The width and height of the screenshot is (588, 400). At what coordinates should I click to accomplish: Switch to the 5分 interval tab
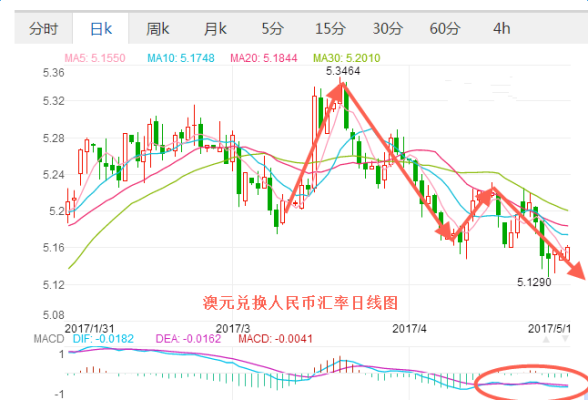click(273, 29)
